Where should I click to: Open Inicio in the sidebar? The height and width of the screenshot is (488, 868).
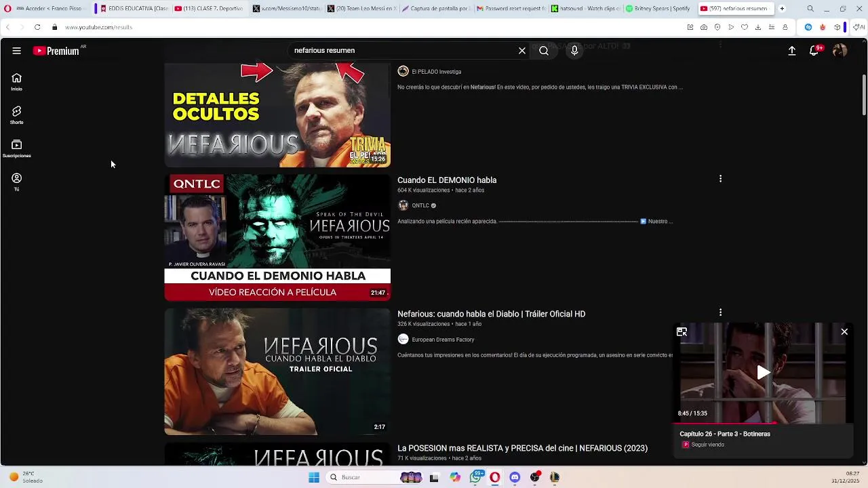click(16, 82)
